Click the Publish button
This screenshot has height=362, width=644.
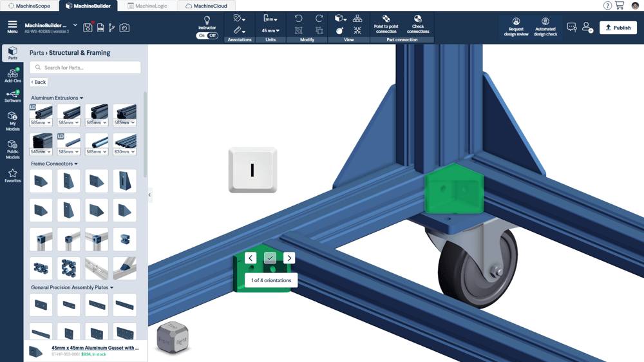(618, 28)
